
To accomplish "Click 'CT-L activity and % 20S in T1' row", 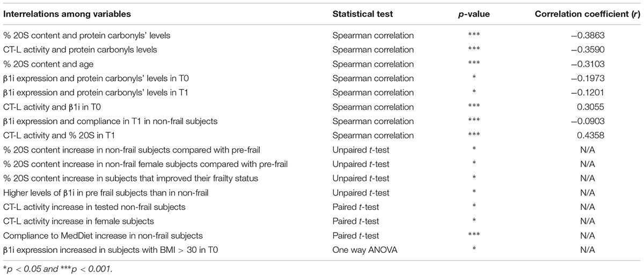I will [x=54, y=136].
